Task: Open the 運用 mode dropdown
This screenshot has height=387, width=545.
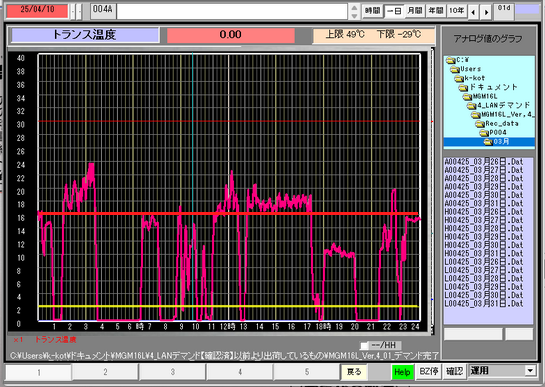Action: click(x=530, y=371)
